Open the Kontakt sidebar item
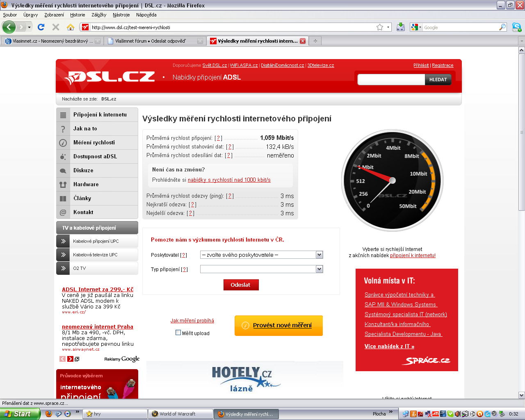This screenshot has height=420, width=525. pos(97,212)
